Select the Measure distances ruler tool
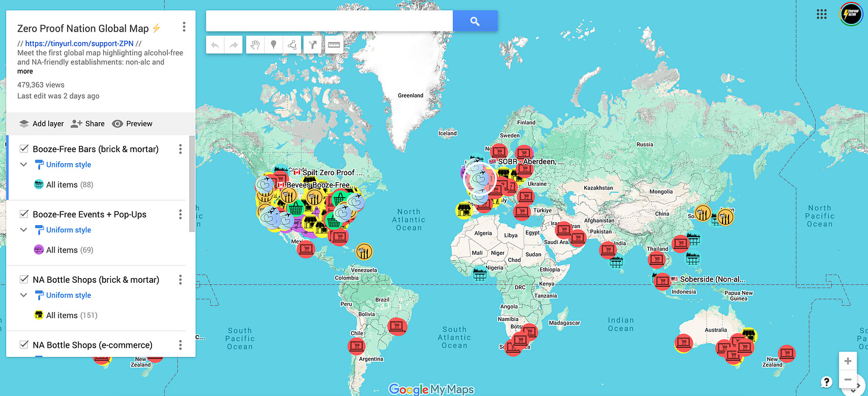Viewport: 868px width, 396px height. point(334,45)
